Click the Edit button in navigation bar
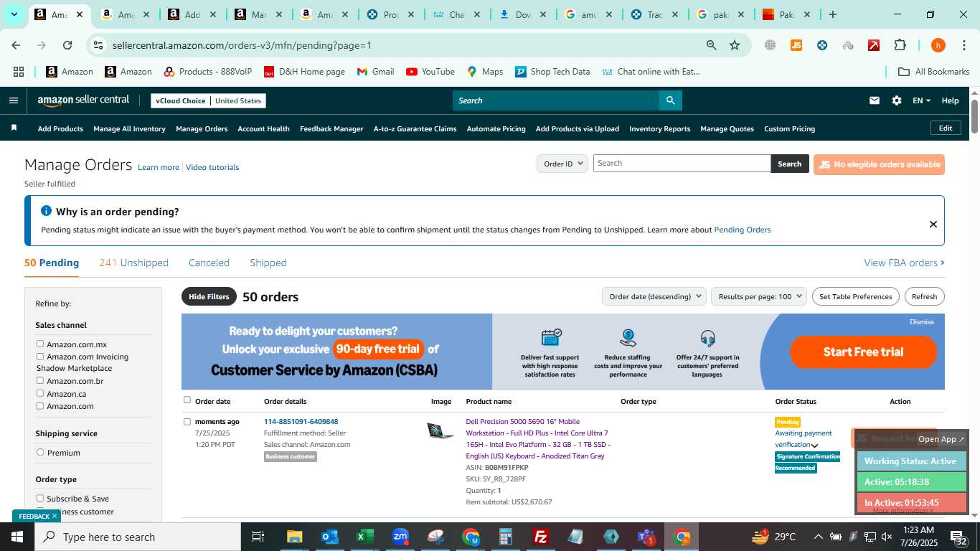Image resolution: width=980 pixels, height=551 pixels. [x=946, y=128]
